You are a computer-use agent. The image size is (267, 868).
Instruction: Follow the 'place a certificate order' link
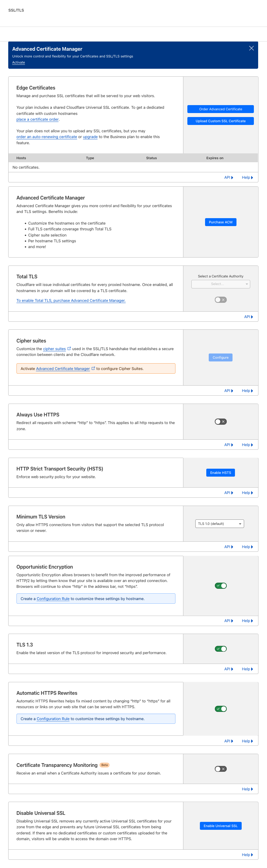pos(37,119)
